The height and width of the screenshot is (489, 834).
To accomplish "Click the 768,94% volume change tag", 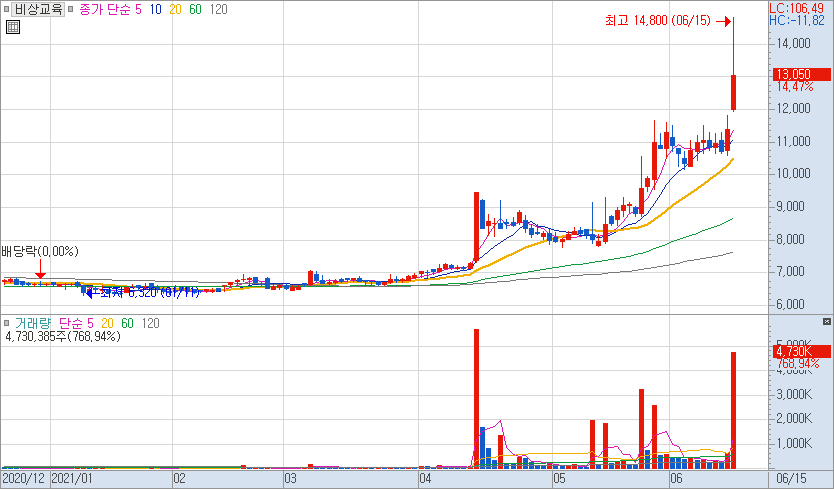I will point(797,363).
